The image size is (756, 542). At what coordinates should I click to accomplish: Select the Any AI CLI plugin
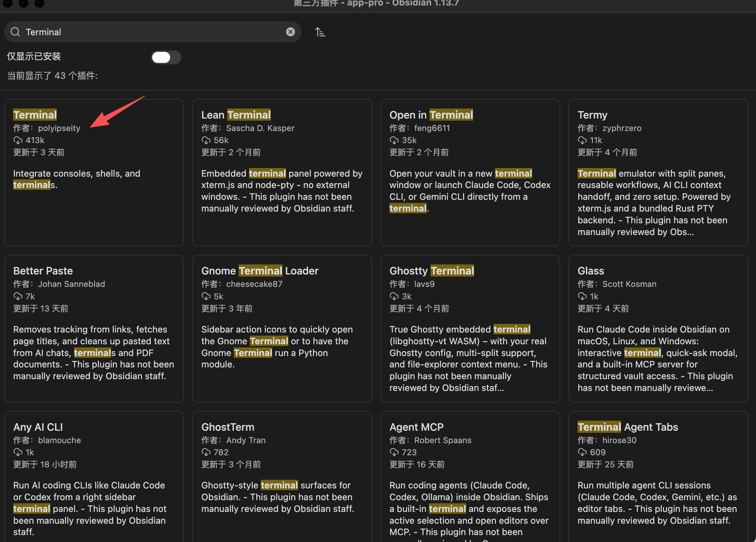[94, 477]
